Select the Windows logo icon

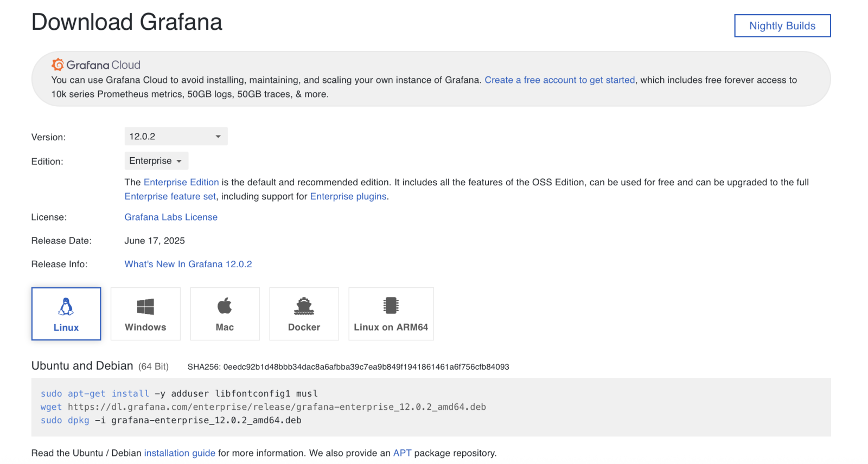[145, 307]
